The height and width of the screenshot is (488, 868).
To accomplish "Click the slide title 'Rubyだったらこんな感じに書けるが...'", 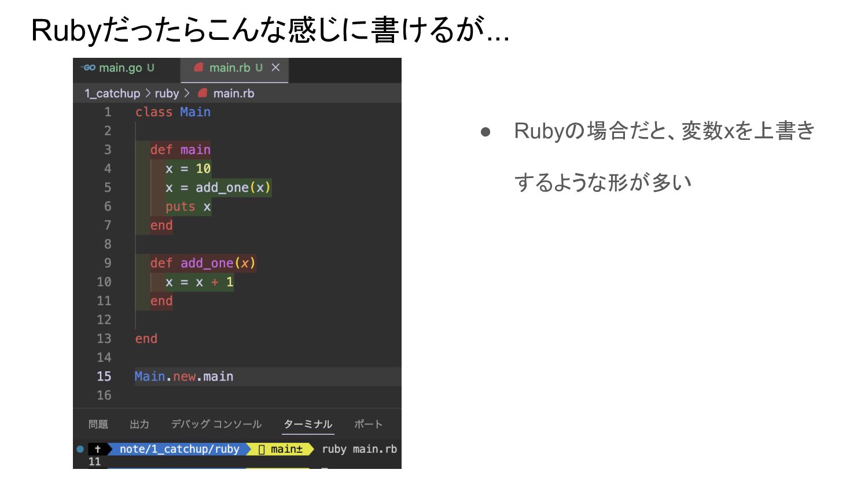I will click(x=270, y=30).
